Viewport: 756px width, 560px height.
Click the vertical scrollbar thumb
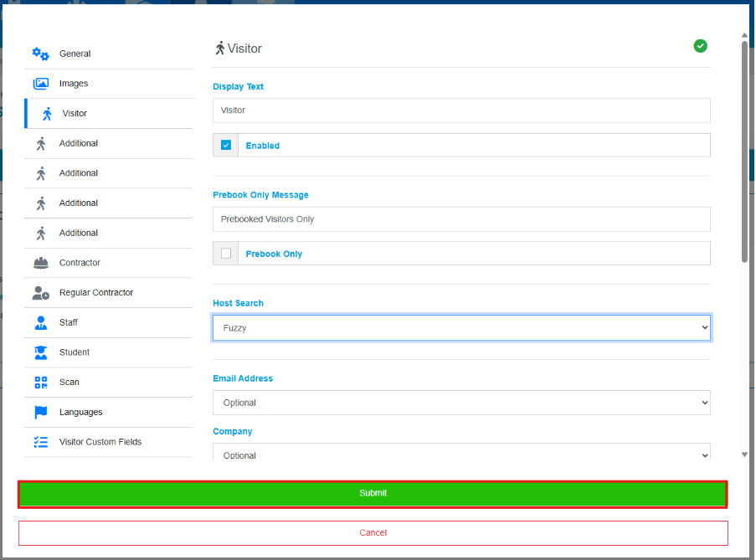[744, 152]
